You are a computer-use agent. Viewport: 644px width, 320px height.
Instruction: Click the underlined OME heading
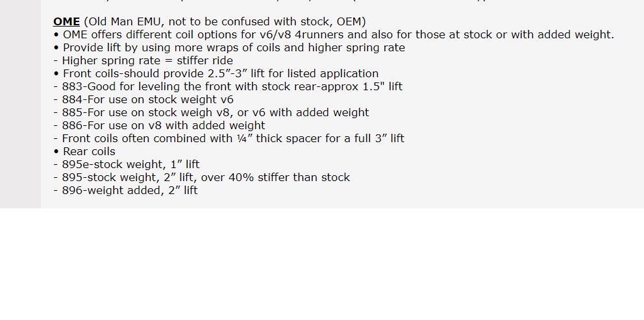point(66,22)
